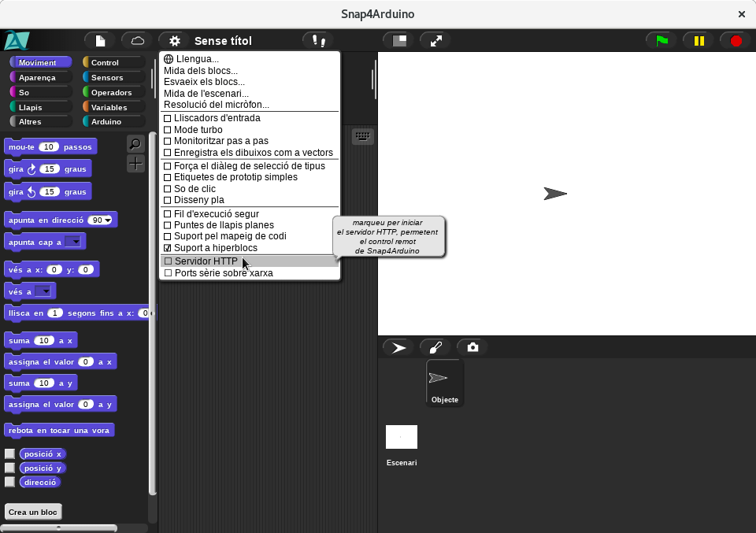
Task: Open direction dropdown in apunta en direcció block
Action: [x=108, y=220]
